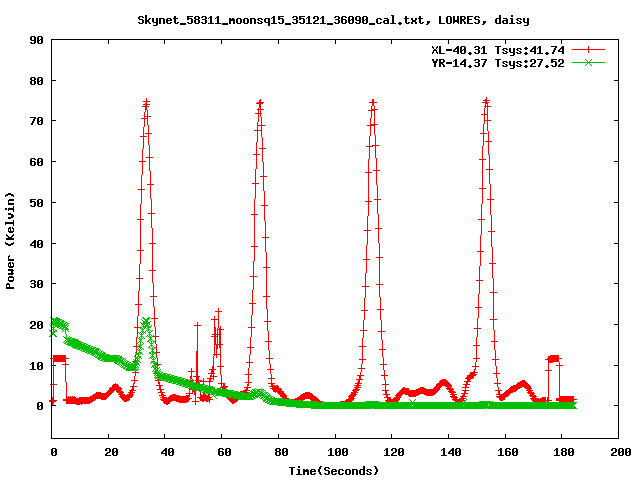The width and height of the screenshot is (640, 480).
Task: Click the green curve peak near 33 seconds
Action: pos(145,322)
